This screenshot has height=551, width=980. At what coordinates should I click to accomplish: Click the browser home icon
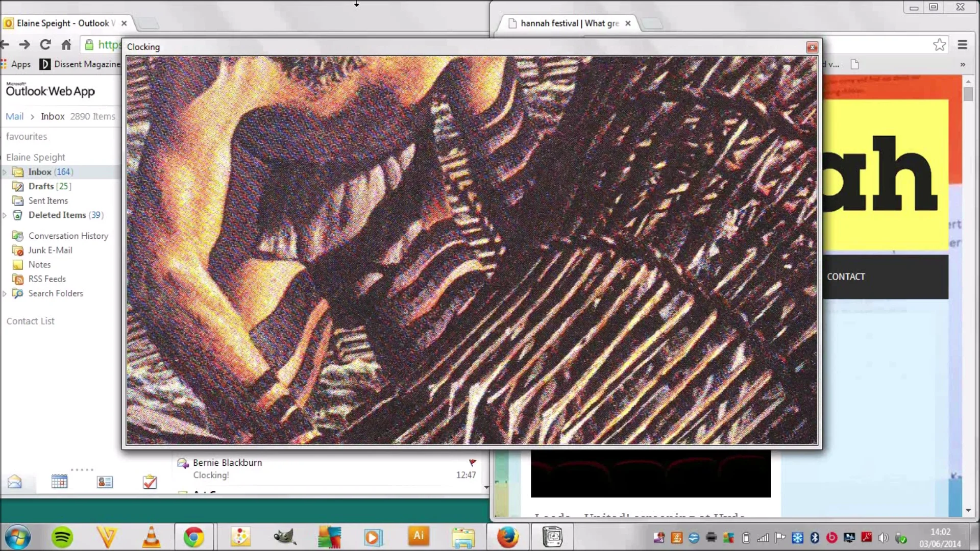66,45
